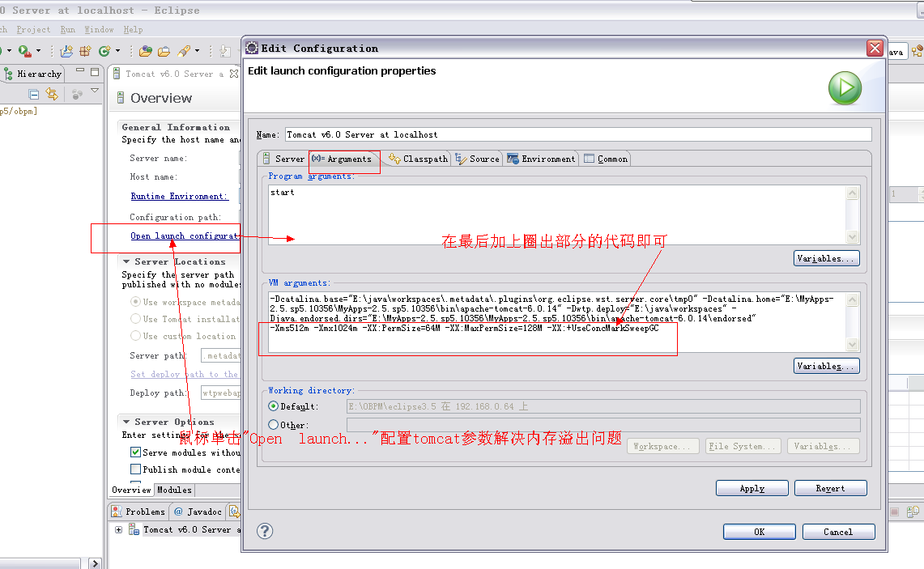Click scroll down arrow of Program arguments box
Image resolution: width=924 pixels, height=569 pixels.
[x=852, y=237]
